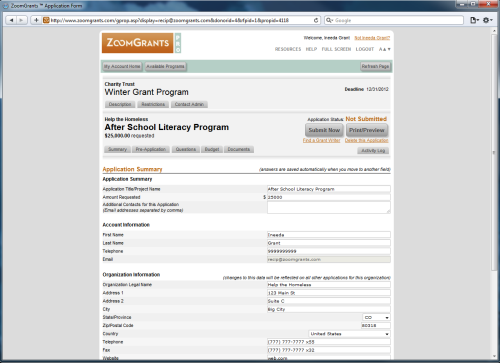
Task: Open the browser settings gear menu
Action: 487,20
